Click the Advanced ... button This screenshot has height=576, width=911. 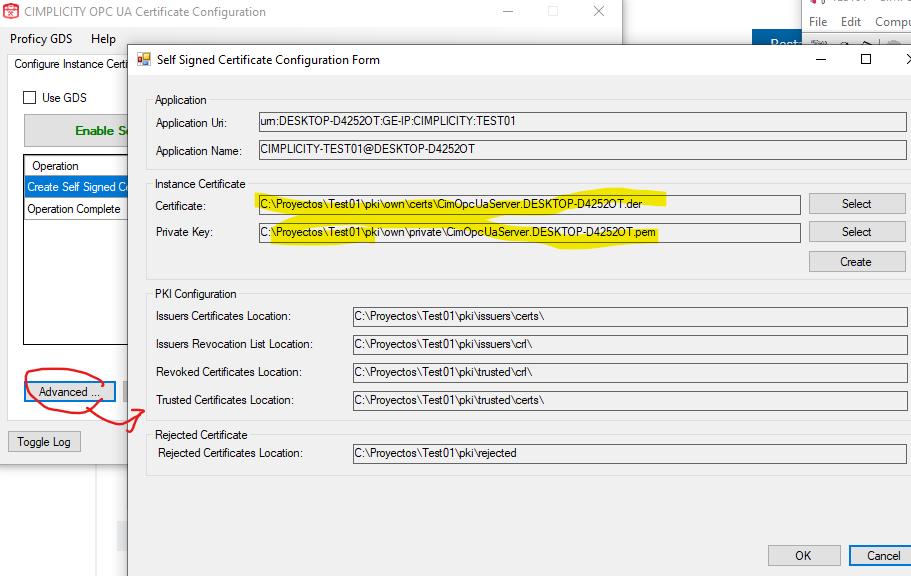(70, 392)
